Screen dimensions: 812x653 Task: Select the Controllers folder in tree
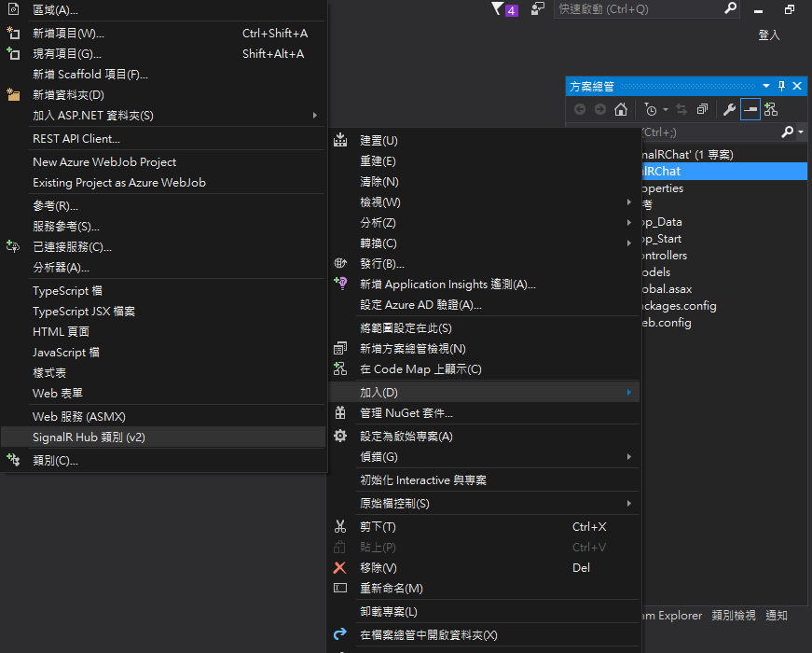(x=665, y=255)
